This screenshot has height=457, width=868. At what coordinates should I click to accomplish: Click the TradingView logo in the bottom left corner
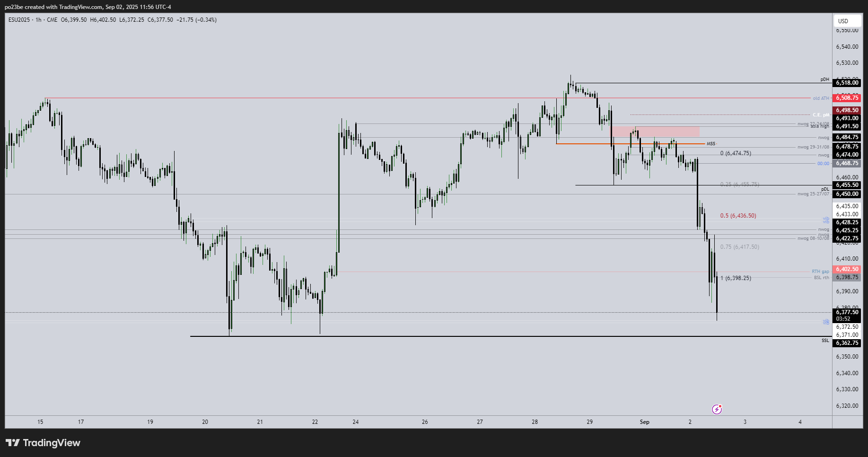[43, 443]
